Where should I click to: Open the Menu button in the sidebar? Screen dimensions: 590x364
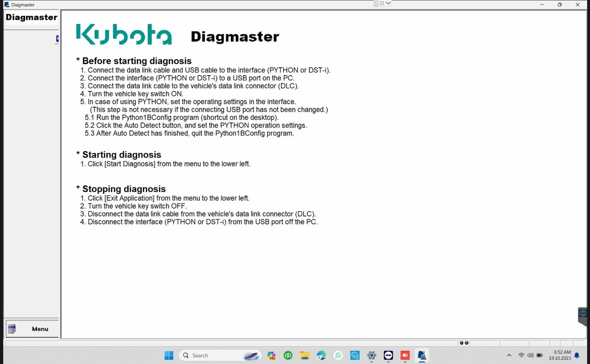coord(32,329)
